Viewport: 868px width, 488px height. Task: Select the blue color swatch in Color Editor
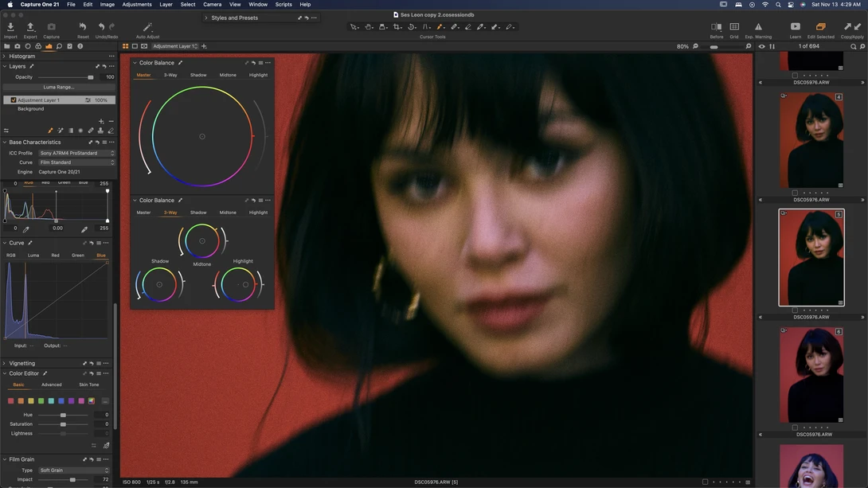(x=61, y=401)
